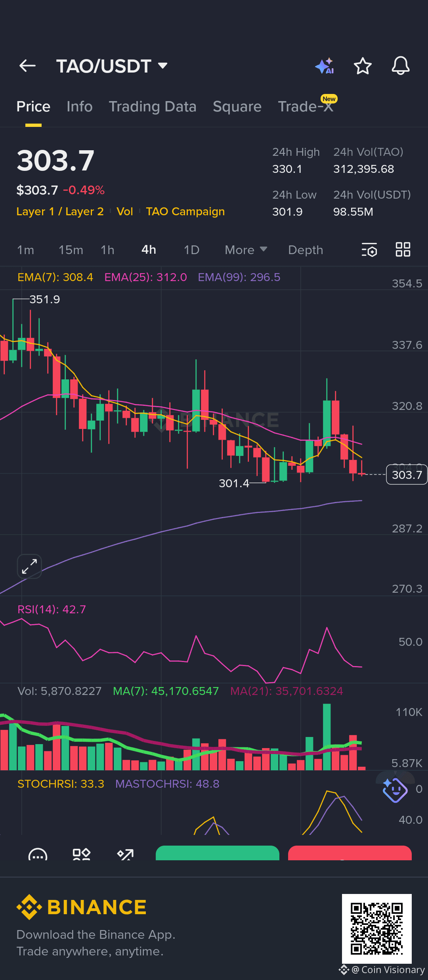428x980 pixels.
Task: Tap the -0.49% change value
Action: pos(84,190)
